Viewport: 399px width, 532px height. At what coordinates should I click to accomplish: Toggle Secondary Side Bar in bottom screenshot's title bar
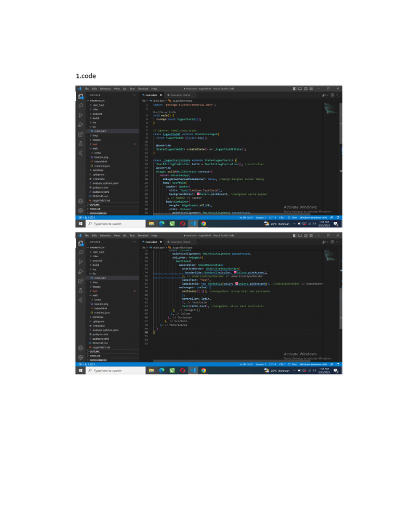(305, 235)
